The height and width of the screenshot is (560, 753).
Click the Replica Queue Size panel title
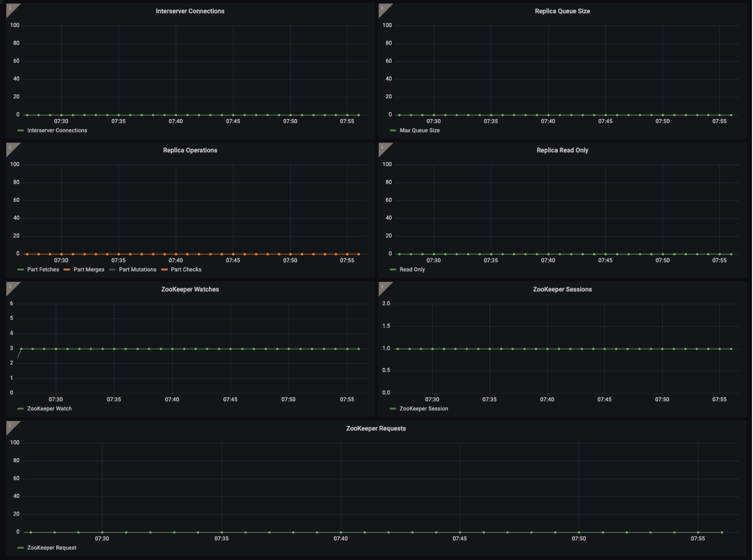[x=562, y=11]
